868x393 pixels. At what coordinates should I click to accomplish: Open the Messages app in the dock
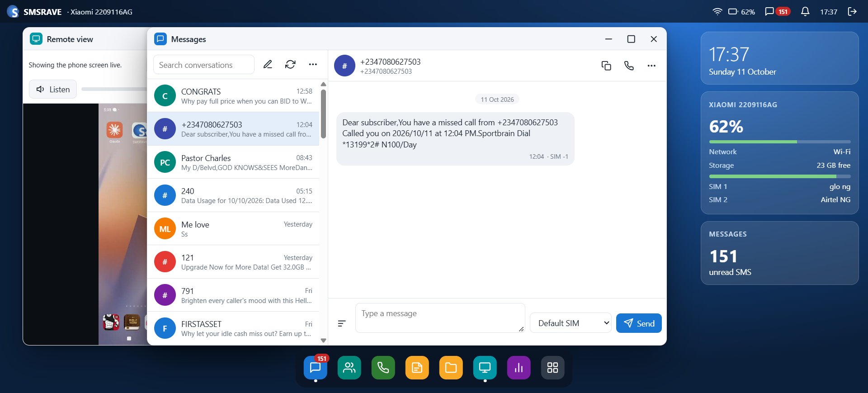point(316,368)
